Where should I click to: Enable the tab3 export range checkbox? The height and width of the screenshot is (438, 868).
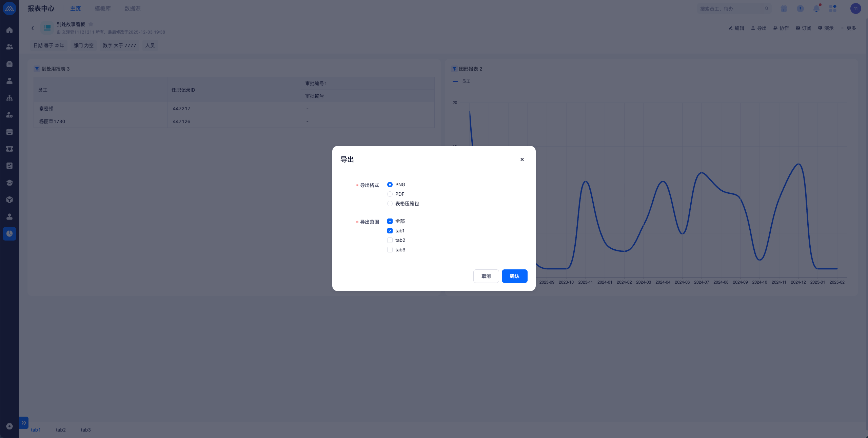point(390,250)
